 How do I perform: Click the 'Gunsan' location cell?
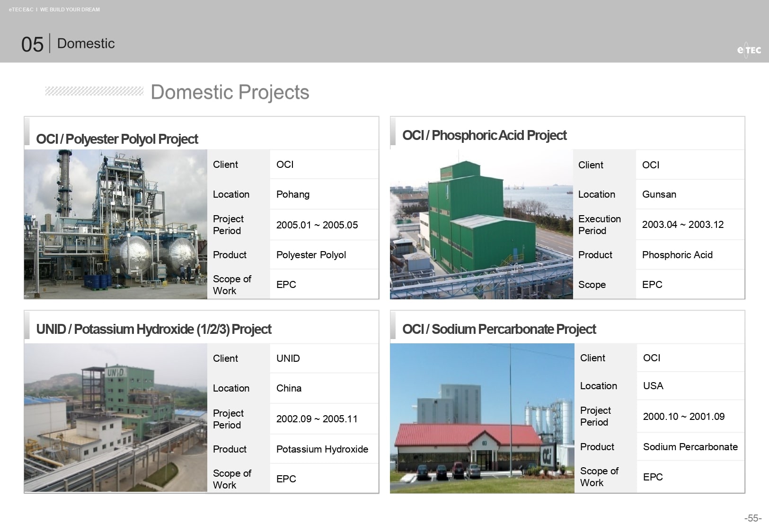[659, 194]
